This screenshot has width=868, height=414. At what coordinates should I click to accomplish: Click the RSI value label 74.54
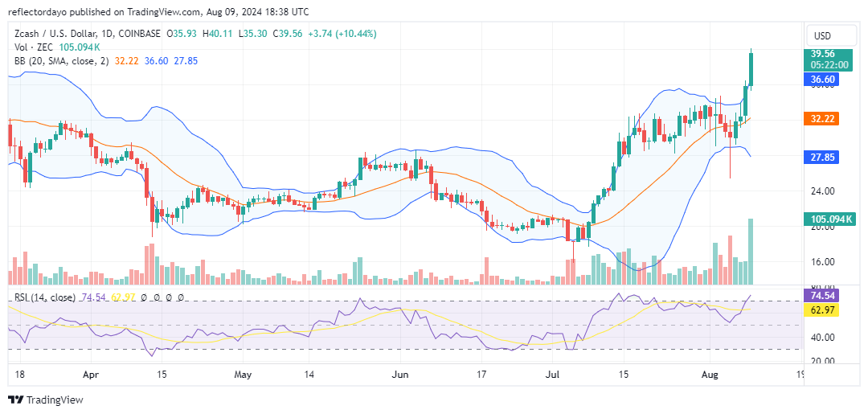[821, 296]
